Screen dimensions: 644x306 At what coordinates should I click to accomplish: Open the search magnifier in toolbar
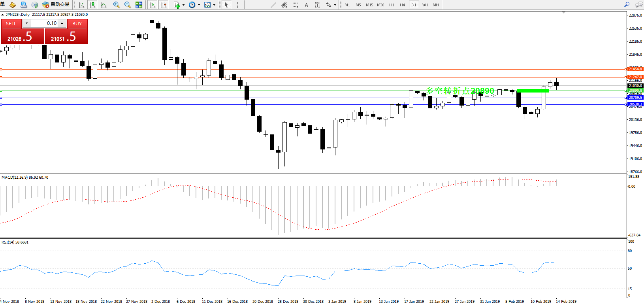click(627, 5)
